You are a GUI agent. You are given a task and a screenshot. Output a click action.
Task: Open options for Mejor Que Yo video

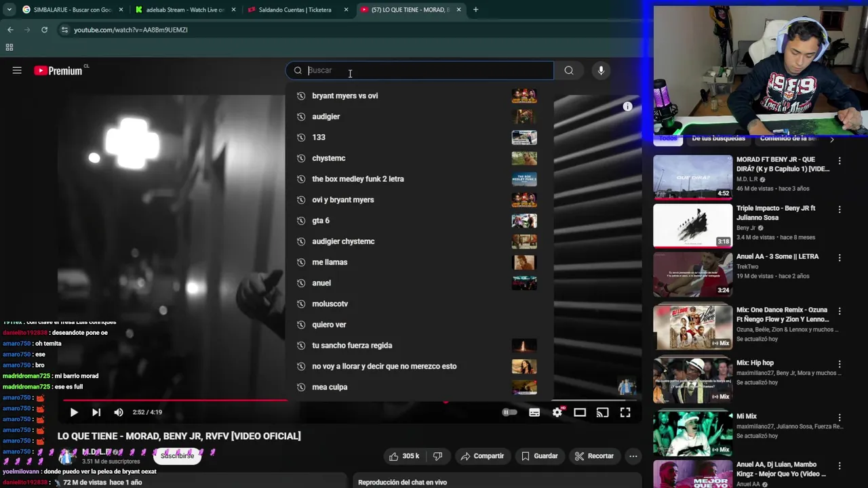840,466
